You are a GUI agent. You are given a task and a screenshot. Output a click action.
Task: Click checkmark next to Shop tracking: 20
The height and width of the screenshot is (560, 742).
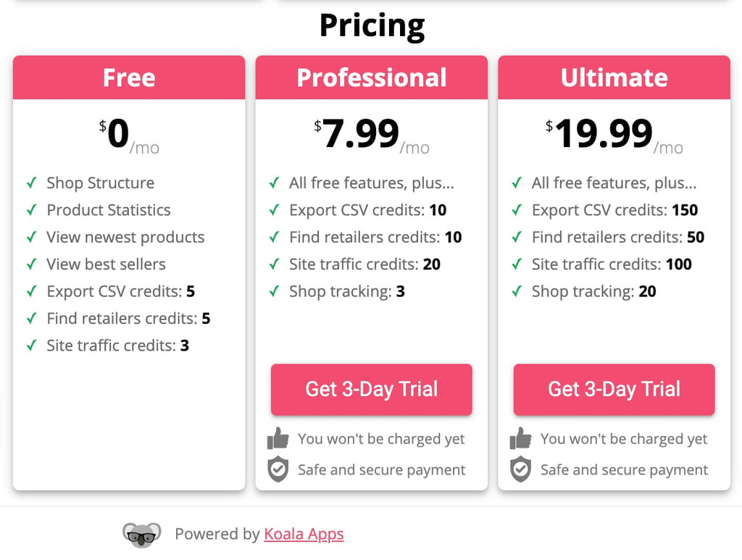click(x=517, y=291)
